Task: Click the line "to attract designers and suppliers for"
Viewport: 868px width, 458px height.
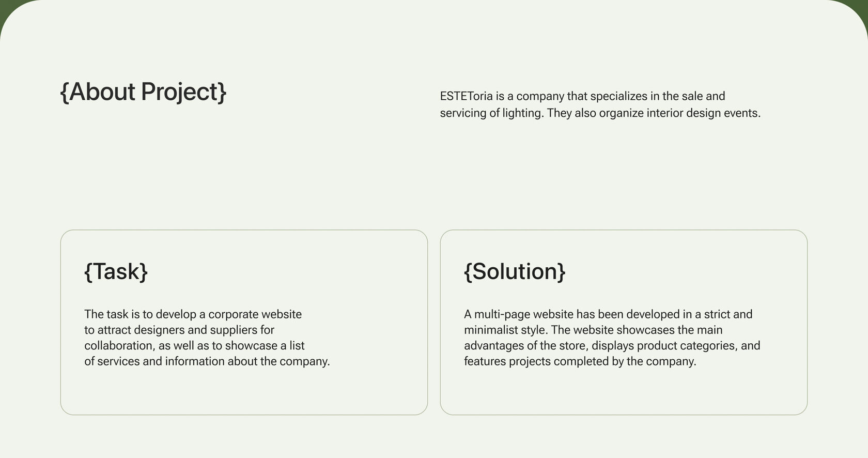Action: point(179,330)
